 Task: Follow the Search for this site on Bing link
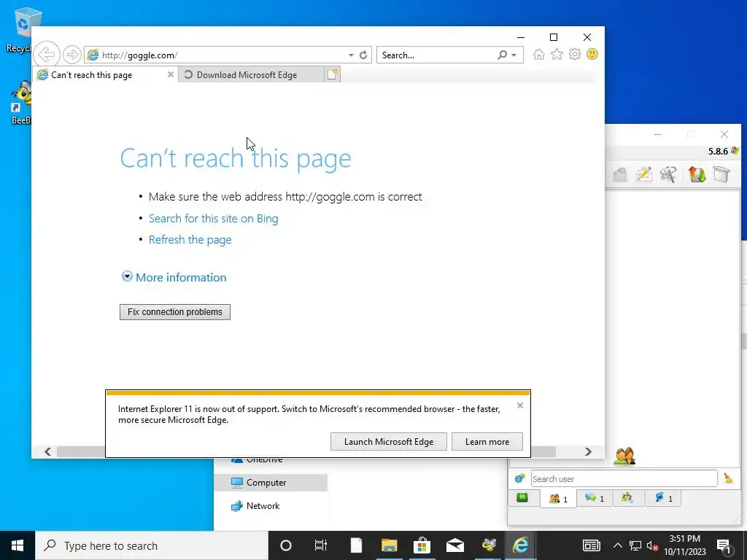click(x=214, y=219)
